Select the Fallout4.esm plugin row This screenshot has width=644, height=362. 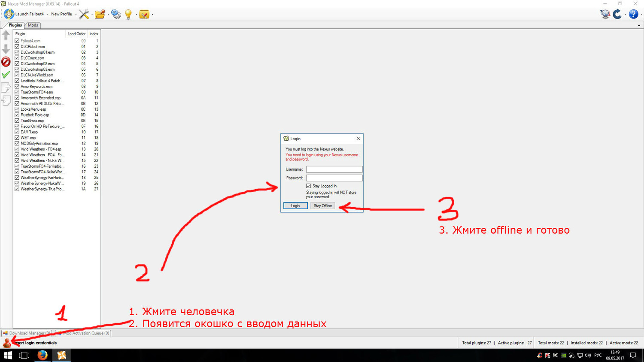coord(57,41)
